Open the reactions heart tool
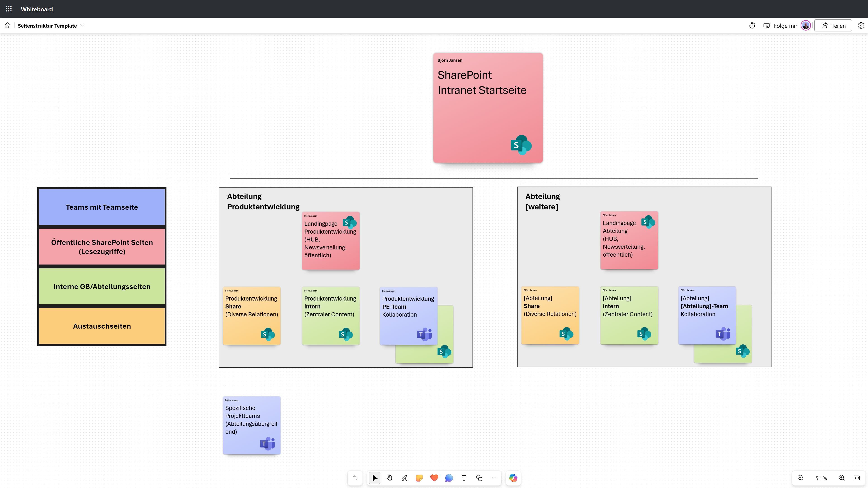Image resolution: width=868 pixels, height=488 pixels. pyautogui.click(x=434, y=478)
